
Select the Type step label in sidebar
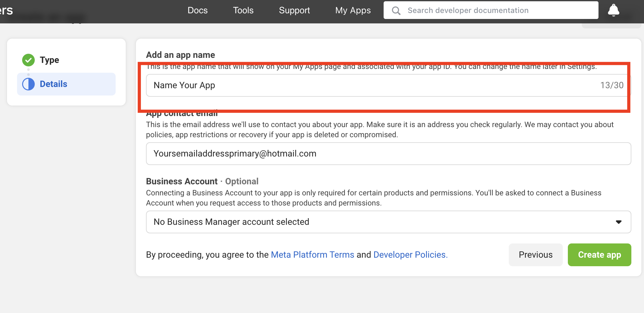click(x=50, y=60)
